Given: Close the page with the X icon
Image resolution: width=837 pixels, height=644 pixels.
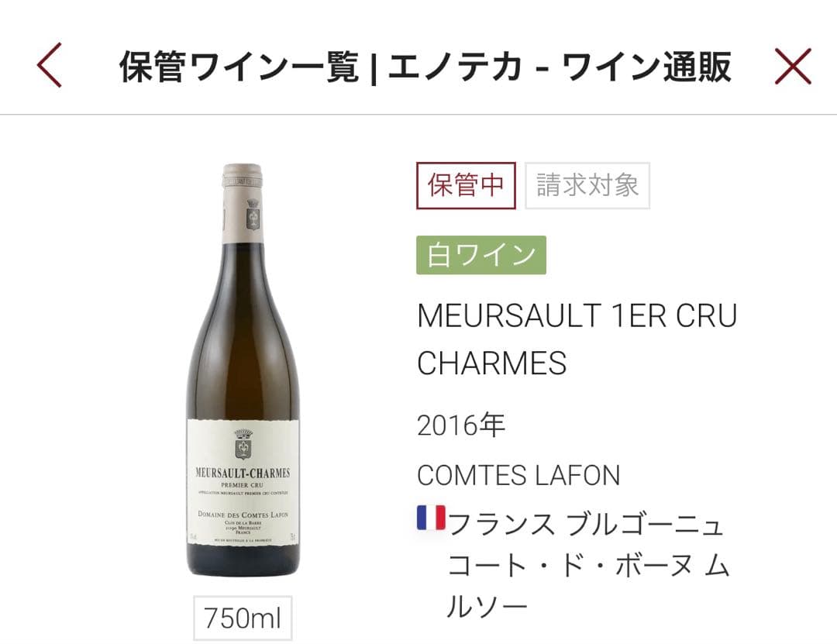Looking at the screenshot, I should click(x=793, y=66).
